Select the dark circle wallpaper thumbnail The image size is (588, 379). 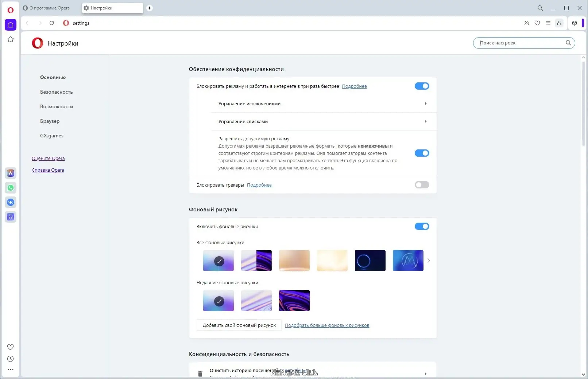(370, 261)
